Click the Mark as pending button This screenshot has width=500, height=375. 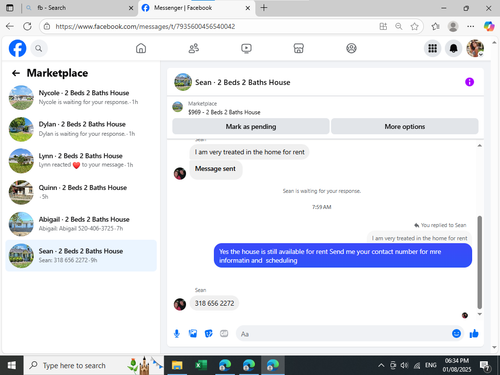coord(251,126)
